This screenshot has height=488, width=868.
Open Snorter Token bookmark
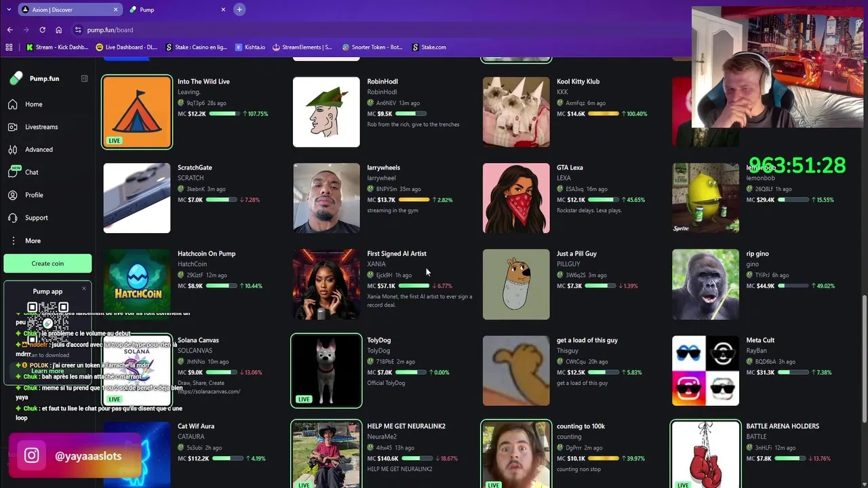coord(372,47)
